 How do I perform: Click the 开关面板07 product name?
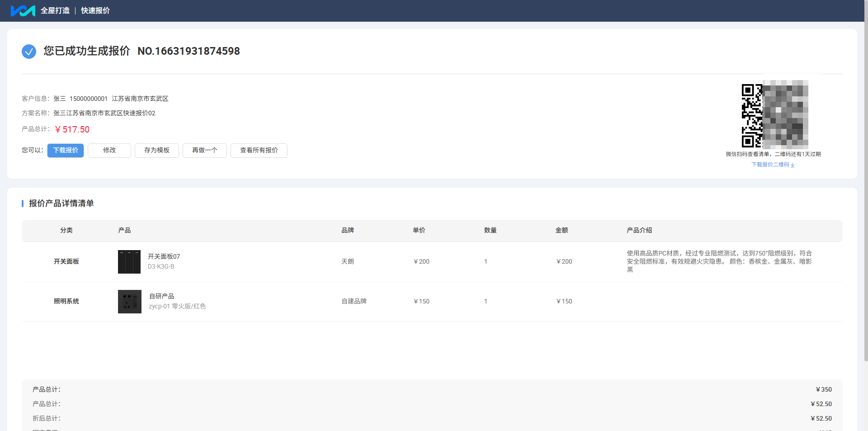pyautogui.click(x=164, y=256)
